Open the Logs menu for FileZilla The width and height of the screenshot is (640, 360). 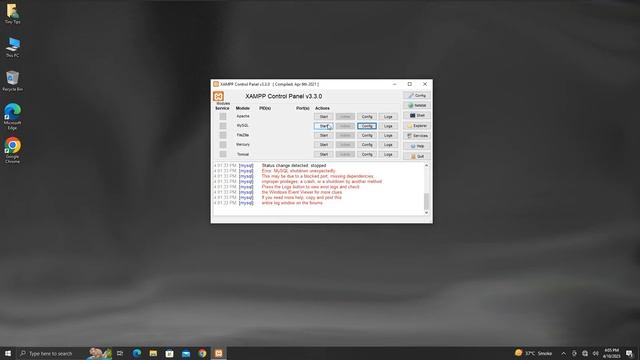click(x=388, y=135)
